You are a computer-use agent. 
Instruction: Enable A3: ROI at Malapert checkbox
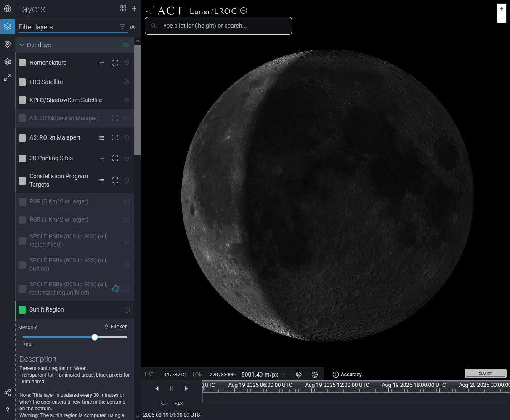point(22,137)
